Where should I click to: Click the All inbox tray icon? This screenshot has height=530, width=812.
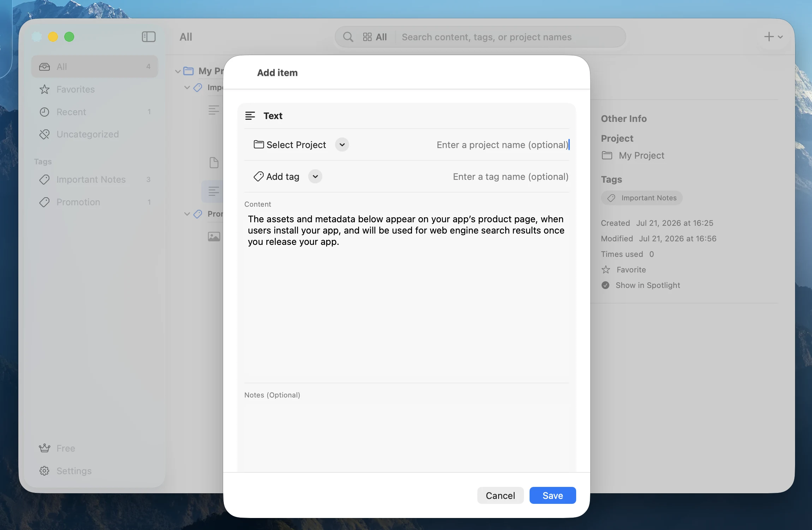point(44,66)
